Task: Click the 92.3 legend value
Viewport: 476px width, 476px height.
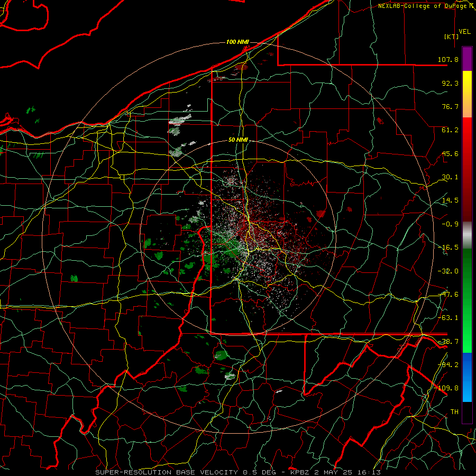Action: point(450,83)
